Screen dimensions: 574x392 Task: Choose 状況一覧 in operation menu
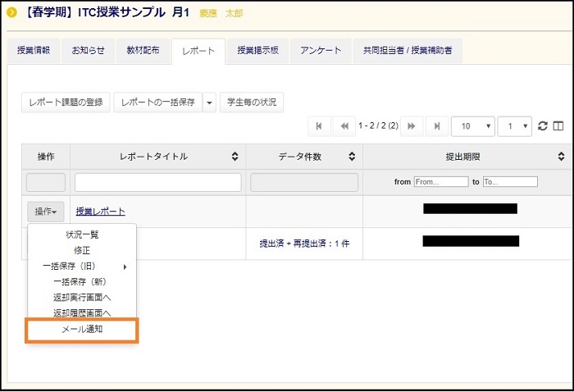(82, 235)
